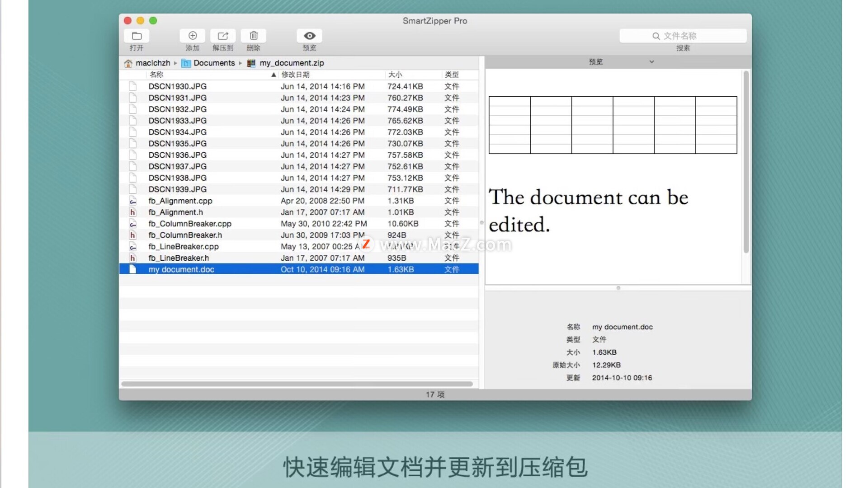This screenshot has width=868, height=488.
Task: Go to Documents folder in breadcrumb
Action: click(x=214, y=63)
